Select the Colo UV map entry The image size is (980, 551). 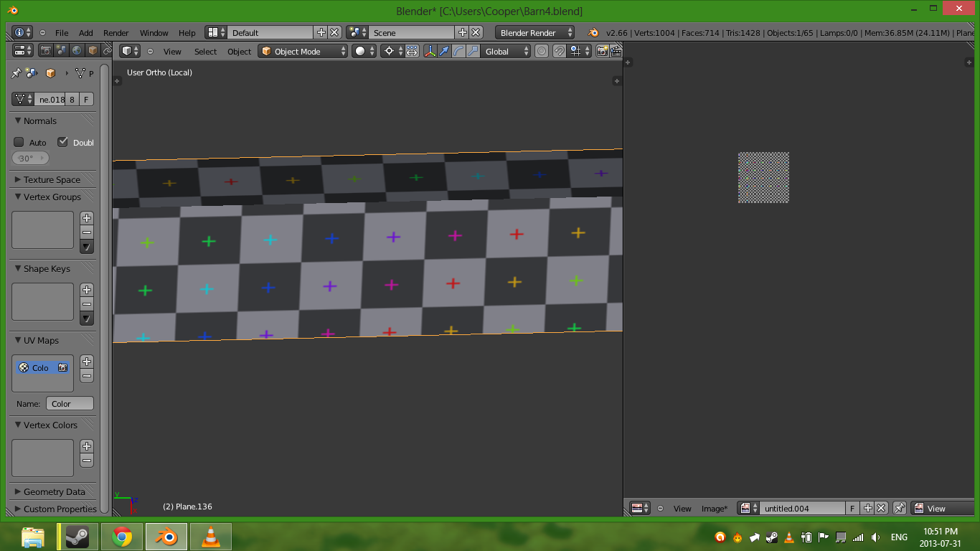[x=42, y=367]
